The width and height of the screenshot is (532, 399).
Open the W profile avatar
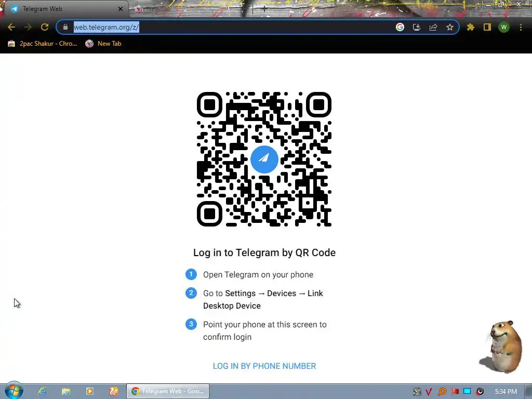pyautogui.click(x=504, y=27)
